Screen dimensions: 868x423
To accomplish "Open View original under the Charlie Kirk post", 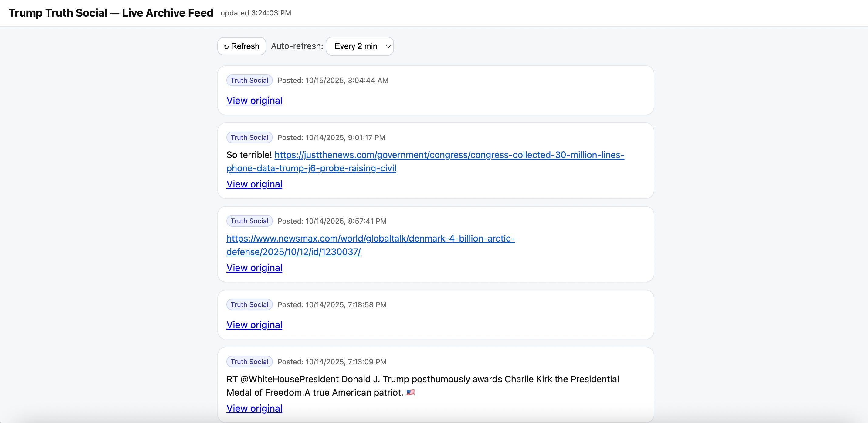I will (x=254, y=408).
